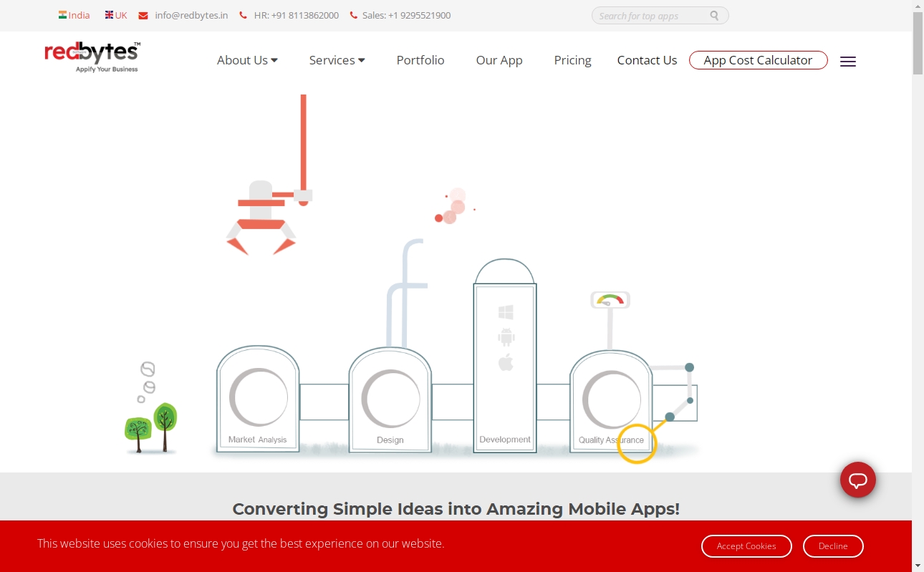Image resolution: width=924 pixels, height=572 pixels.
Task: Click the page vertical scrollbar thumb
Action: pos(918,43)
